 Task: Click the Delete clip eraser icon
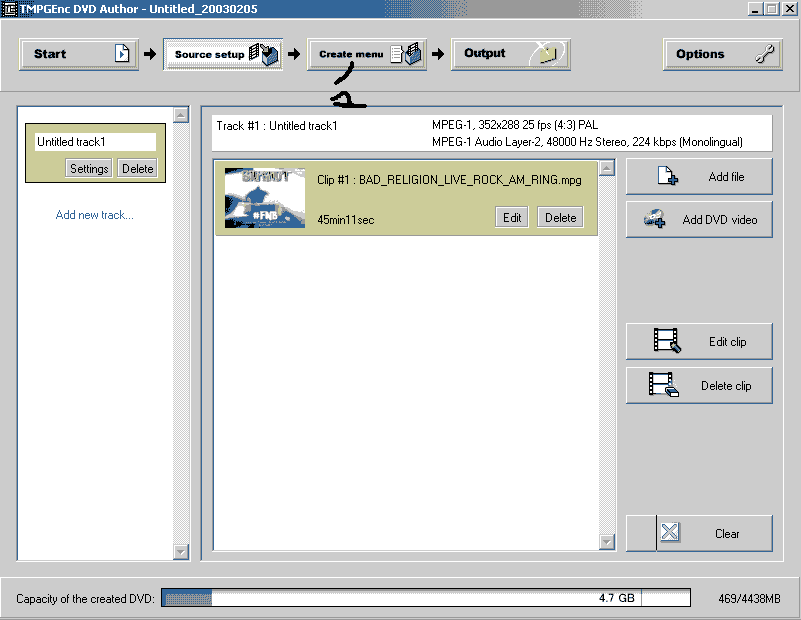(x=664, y=385)
